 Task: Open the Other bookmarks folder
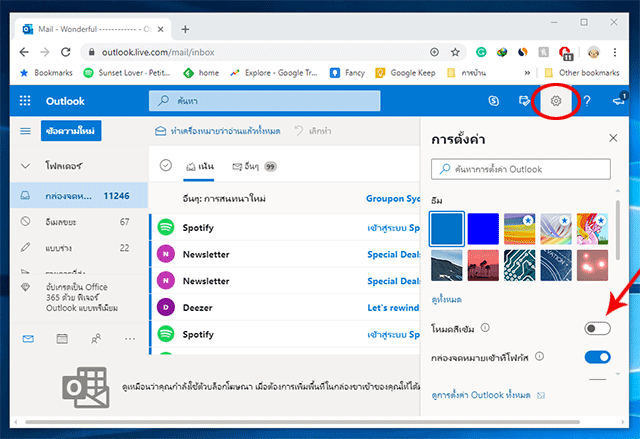pyautogui.click(x=582, y=73)
